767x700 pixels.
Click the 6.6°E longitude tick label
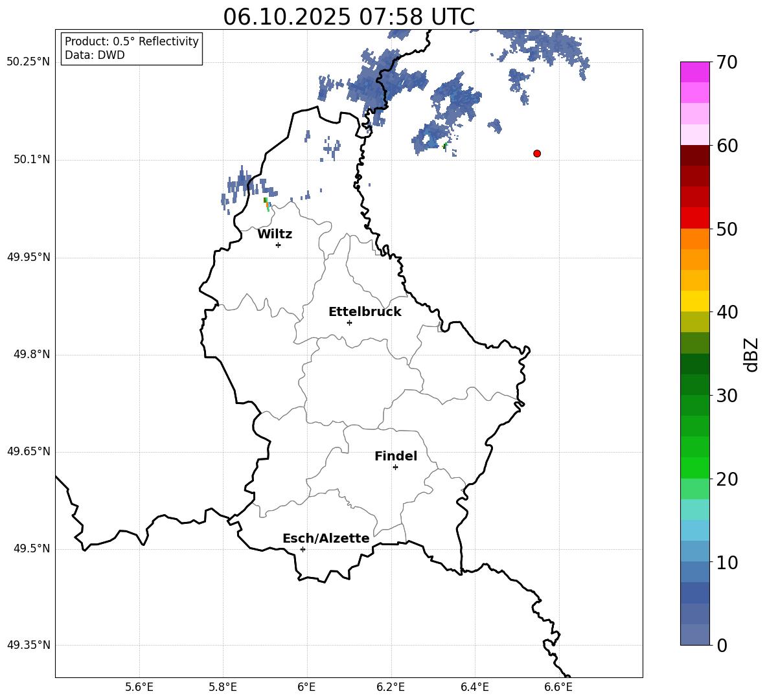point(558,687)
